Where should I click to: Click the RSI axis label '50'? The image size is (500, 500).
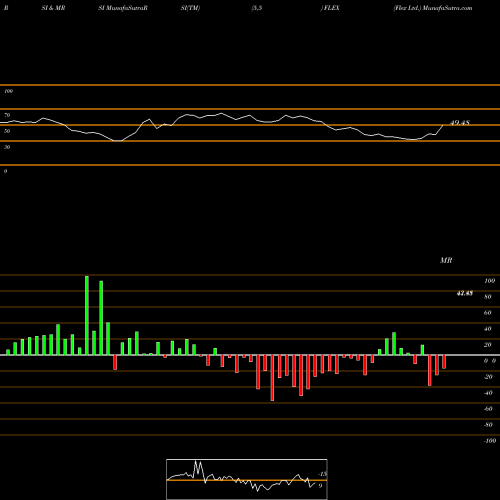(7, 131)
